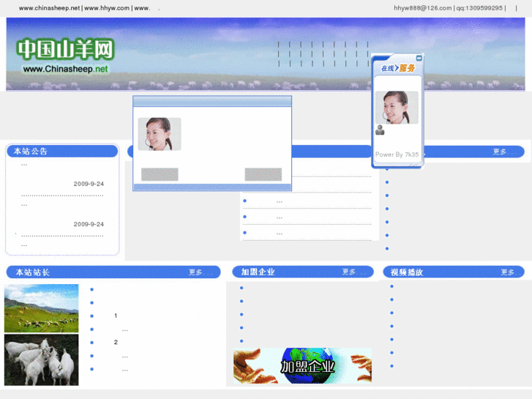Viewport: 532px width, 399px height.
Task: Click the left gray button in popup dialog
Action: pos(160,174)
